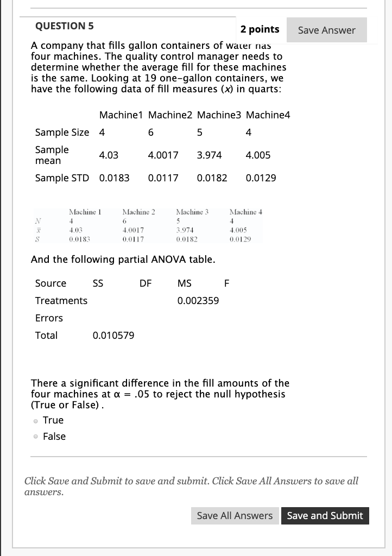Viewport: 392px width, 556px height.
Task: Click the Sample Size row label
Action: pyautogui.click(x=62, y=132)
